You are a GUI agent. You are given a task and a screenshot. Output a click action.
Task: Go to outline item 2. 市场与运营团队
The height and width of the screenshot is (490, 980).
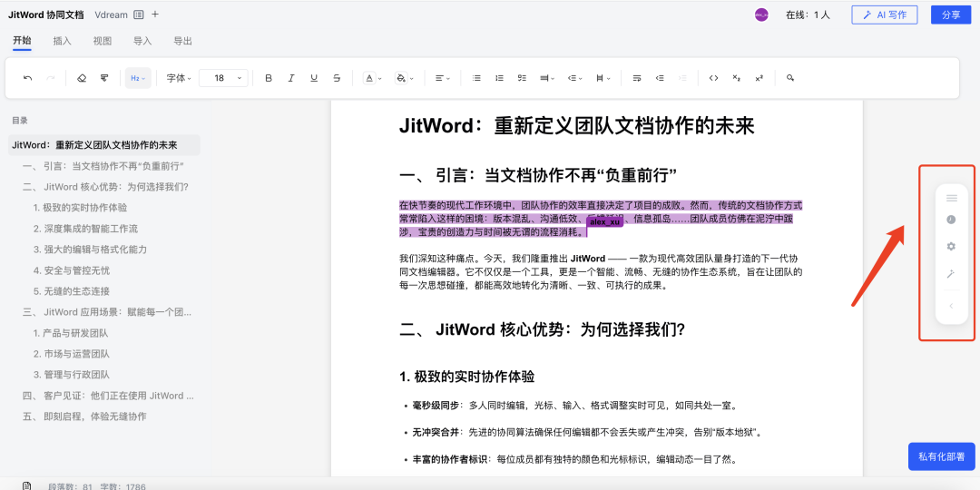pyautogui.click(x=72, y=354)
